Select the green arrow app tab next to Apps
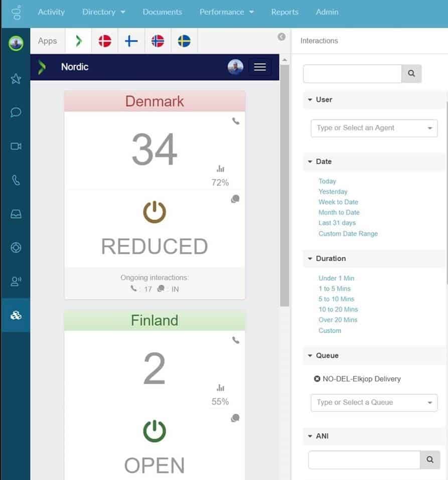The height and width of the screenshot is (480, 448). pyautogui.click(x=78, y=41)
